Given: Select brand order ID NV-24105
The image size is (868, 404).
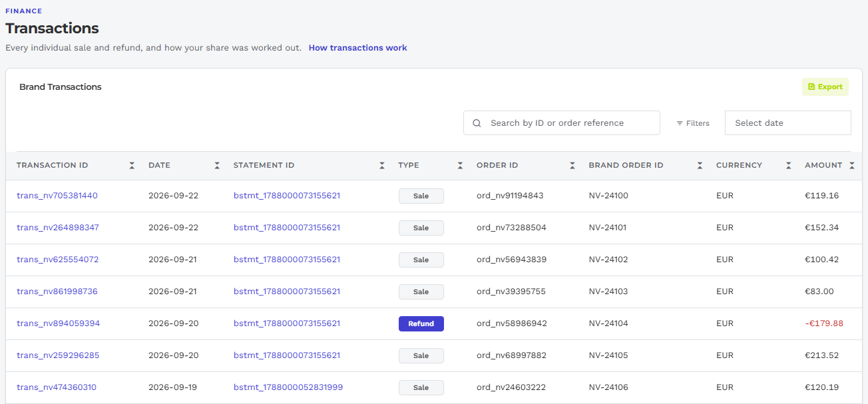Looking at the screenshot, I should 608,355.
